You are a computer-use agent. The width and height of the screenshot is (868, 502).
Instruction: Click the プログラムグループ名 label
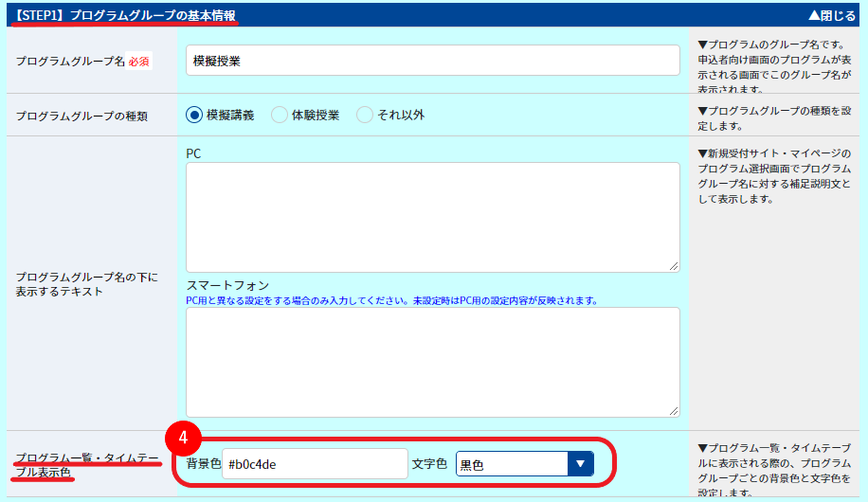click(70, 62)
